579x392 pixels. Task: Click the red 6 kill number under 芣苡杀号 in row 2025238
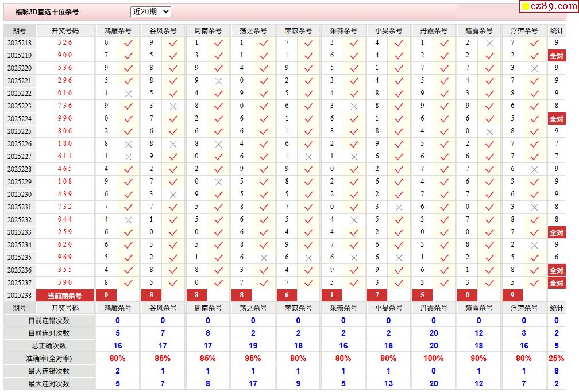[x=287, y=295]
